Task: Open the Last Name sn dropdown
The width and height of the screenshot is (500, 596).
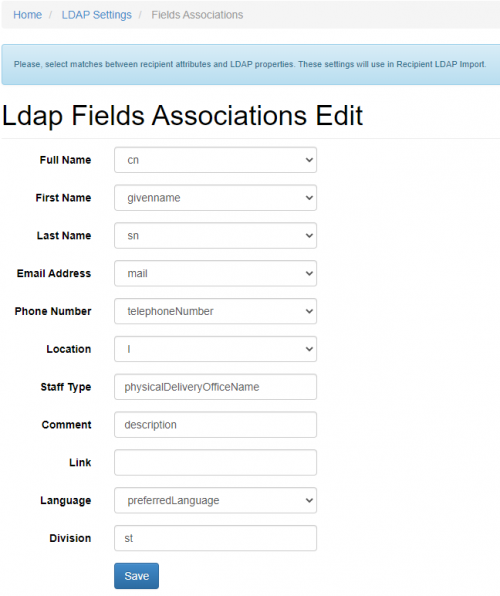Action: 215,236
